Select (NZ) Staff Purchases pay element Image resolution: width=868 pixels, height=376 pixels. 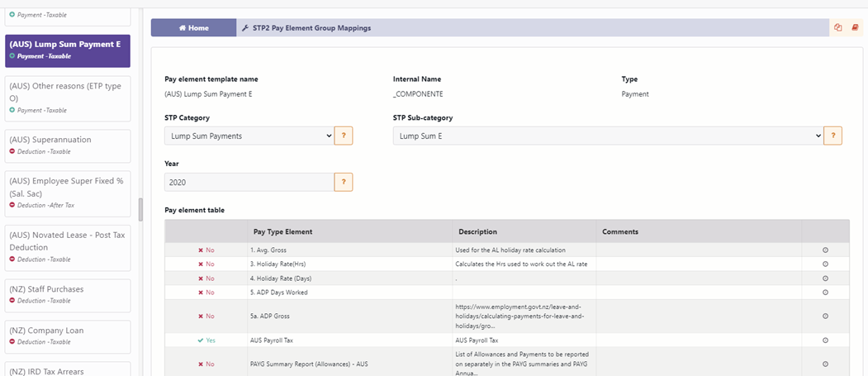(x=68, y=295)
